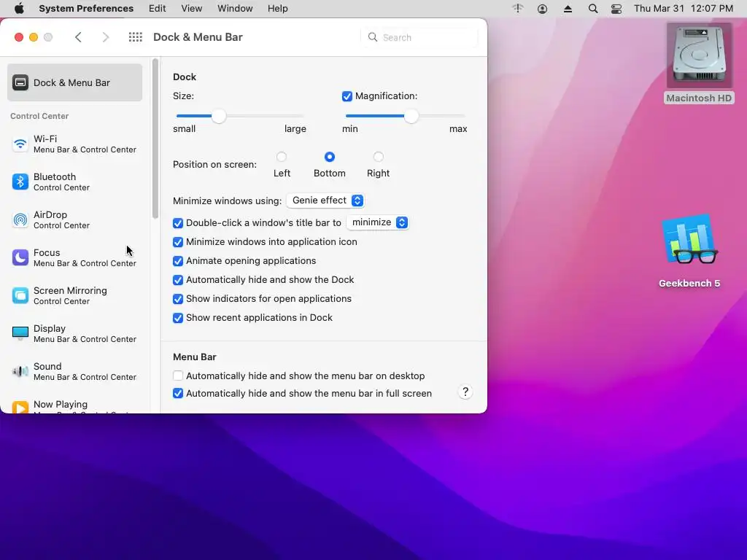
Task: Open the minimize action dropdown
Action: (x=377, y=222)
